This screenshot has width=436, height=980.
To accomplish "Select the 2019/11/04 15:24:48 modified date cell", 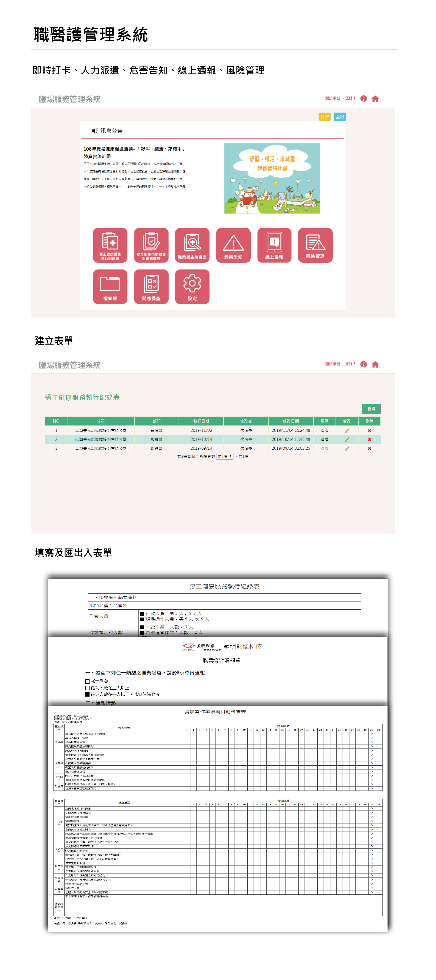I will pyautogui.click(x=291, y=431).
